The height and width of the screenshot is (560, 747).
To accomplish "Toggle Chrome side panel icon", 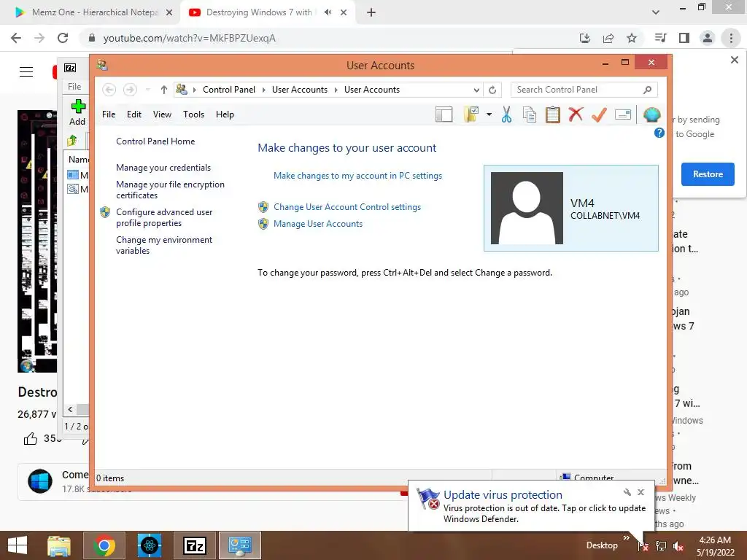I will coord(684,38).
